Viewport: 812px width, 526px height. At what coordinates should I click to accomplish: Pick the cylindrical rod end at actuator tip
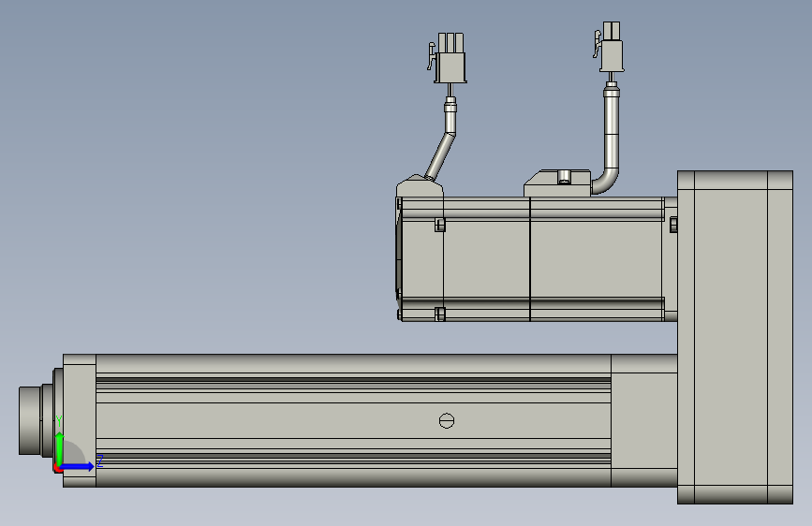(30, 421)
